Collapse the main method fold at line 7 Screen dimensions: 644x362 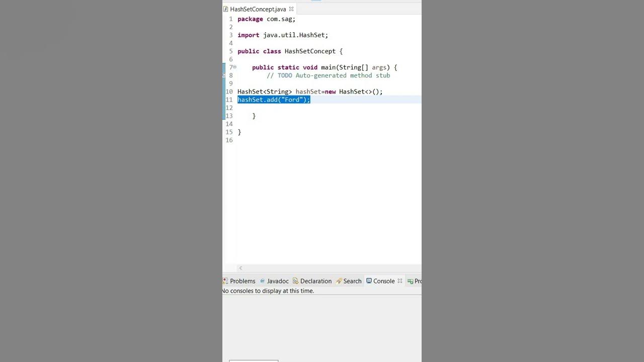234,67
